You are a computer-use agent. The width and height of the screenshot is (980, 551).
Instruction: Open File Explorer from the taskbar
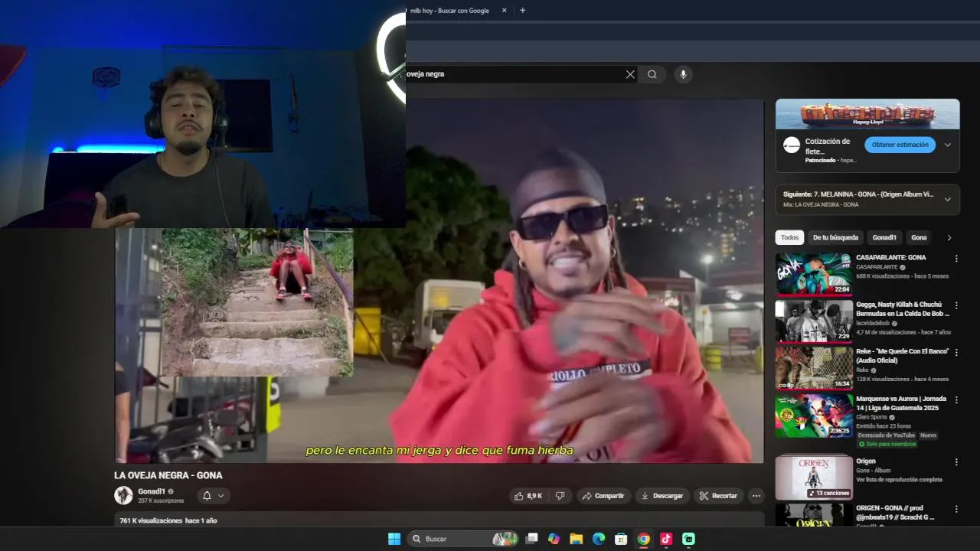(x=577, y=539)
